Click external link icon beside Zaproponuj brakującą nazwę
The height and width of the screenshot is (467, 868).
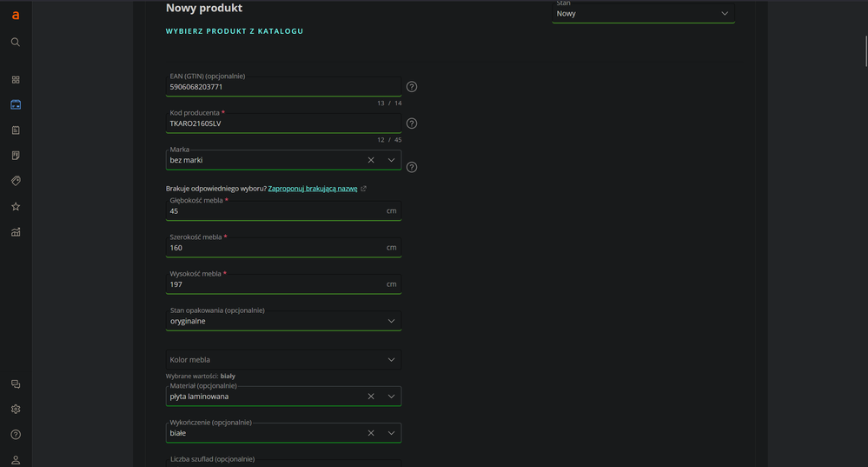[364, 189]
